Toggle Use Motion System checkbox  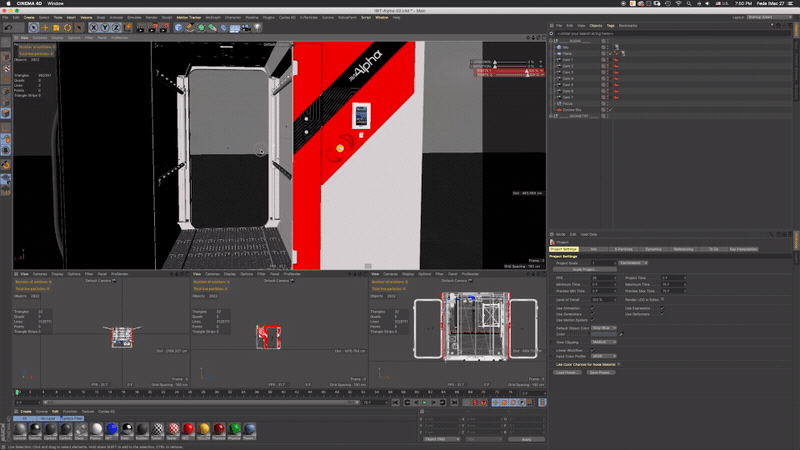pyautogui.click(x=592, y=320)
